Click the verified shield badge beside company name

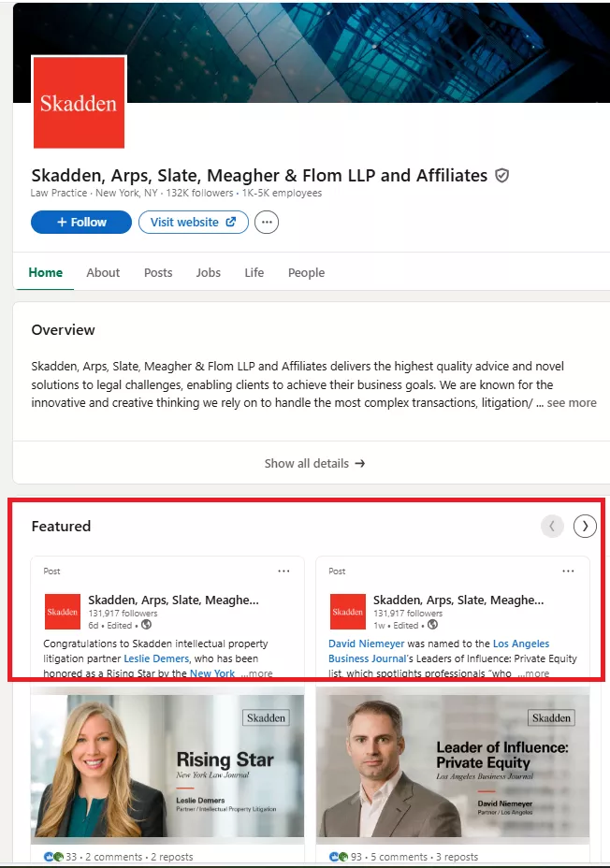pyautogui.click(x=501, y=176)
